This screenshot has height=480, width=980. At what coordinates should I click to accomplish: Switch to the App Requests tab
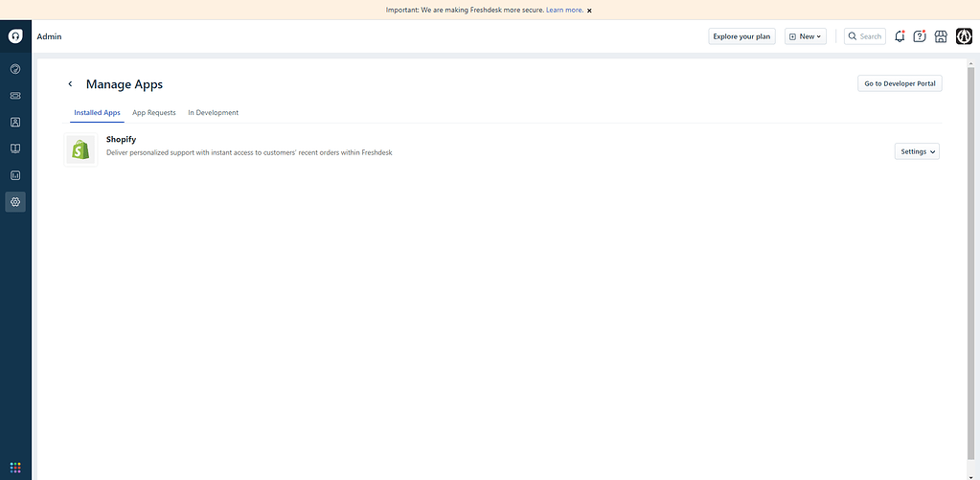(153, 113)
